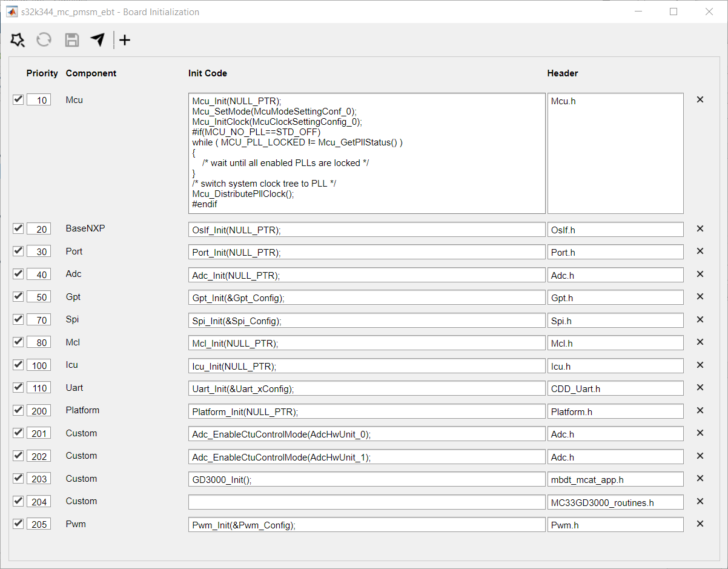Click the Mcl.h header field

tap(615, 342)
